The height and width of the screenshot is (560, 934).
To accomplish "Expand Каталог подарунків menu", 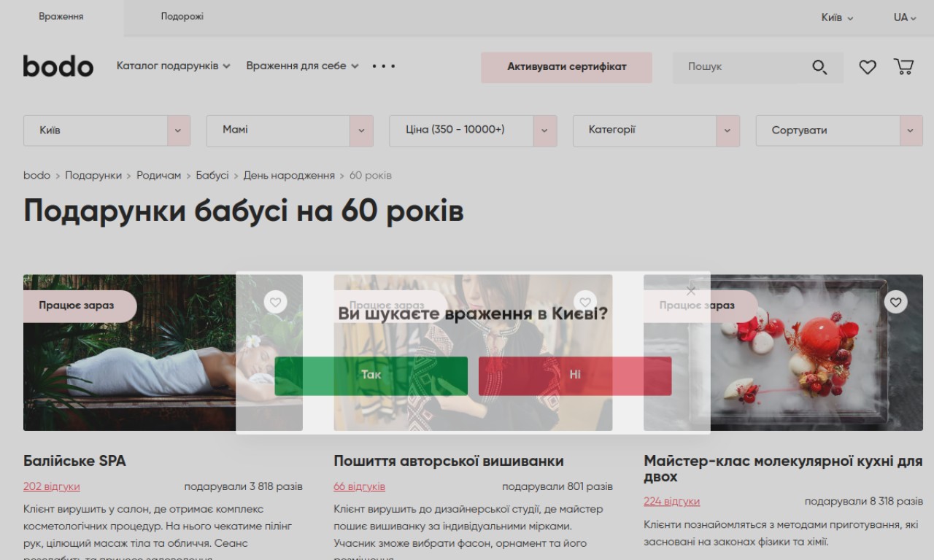I will point(173,66).
